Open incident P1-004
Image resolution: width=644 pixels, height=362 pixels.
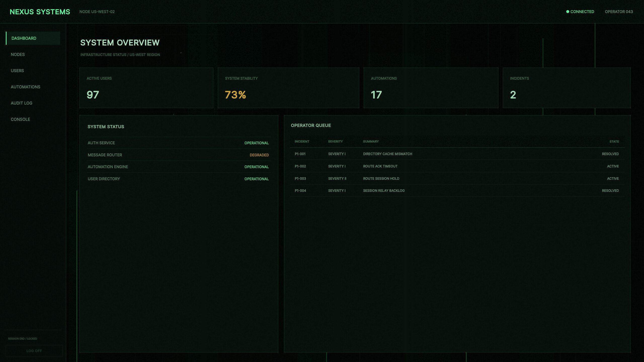click(x=457, y=191)
